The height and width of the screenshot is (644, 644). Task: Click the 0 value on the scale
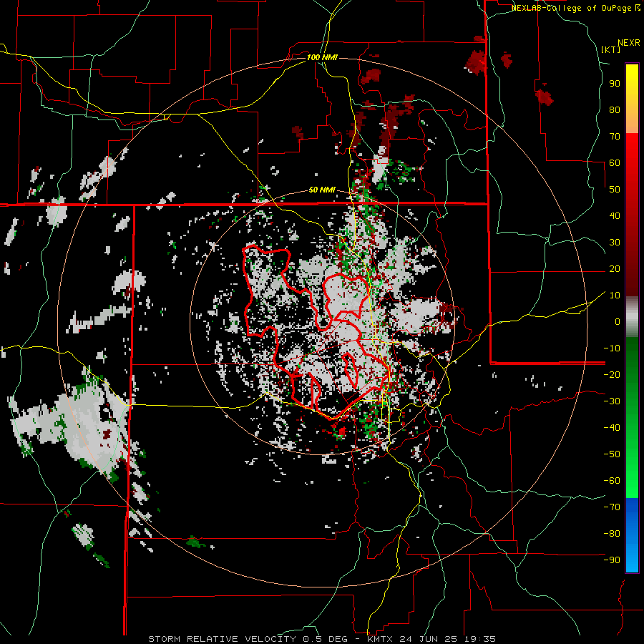pos(618,321)
